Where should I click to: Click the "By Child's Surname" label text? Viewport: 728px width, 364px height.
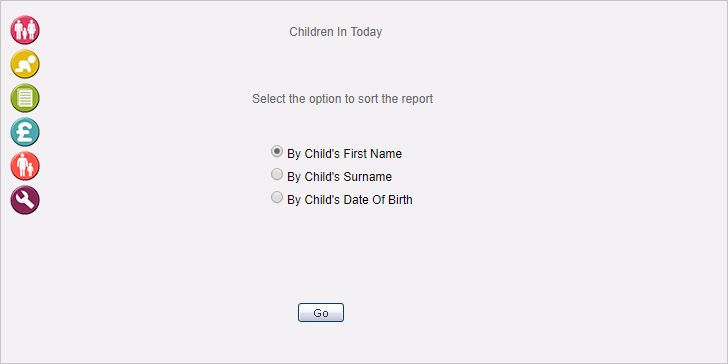pos(339,177)
